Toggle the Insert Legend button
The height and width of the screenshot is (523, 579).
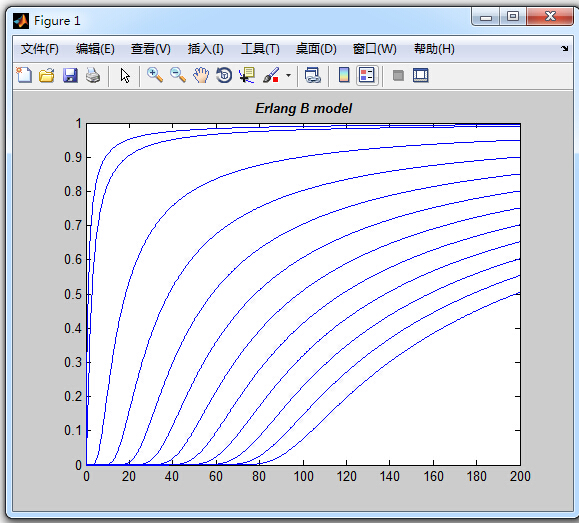coord(367,75)
